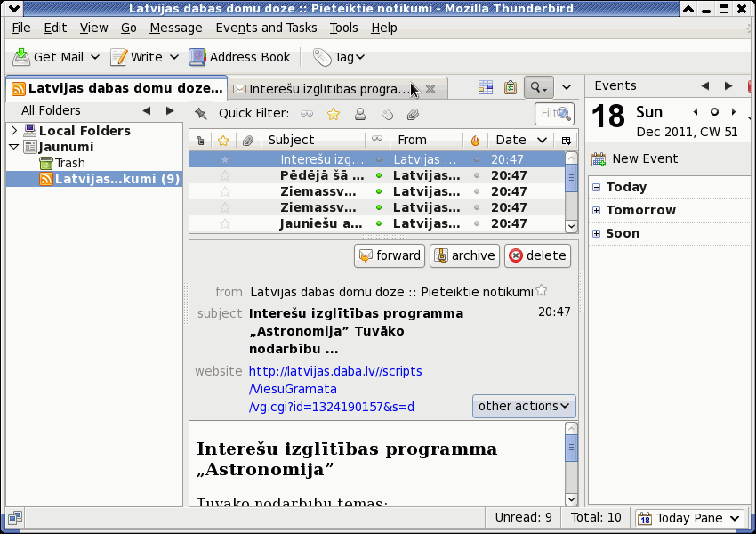
Task: Close the Interešu izglītības tab
Action: click(x=430, y=89)
